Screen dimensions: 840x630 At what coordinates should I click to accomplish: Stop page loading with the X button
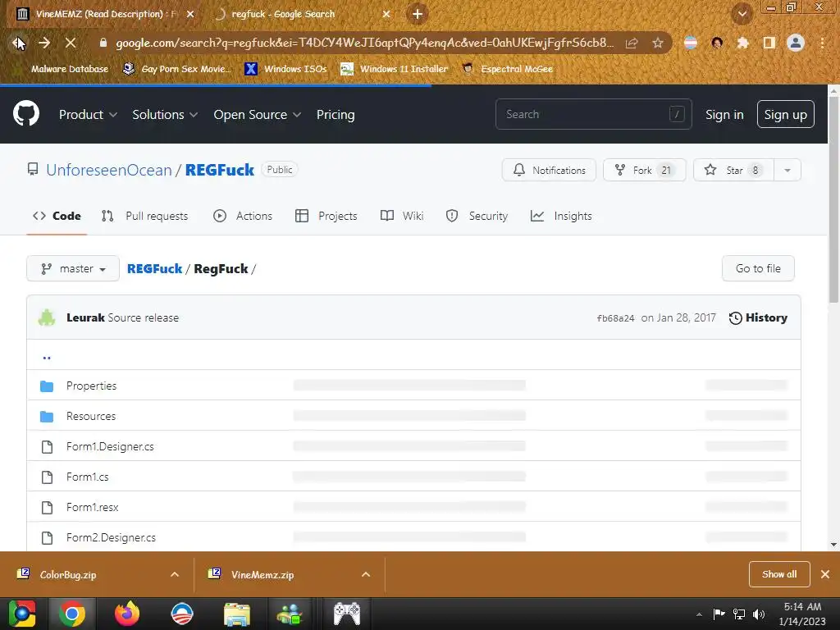click(71, 43)
